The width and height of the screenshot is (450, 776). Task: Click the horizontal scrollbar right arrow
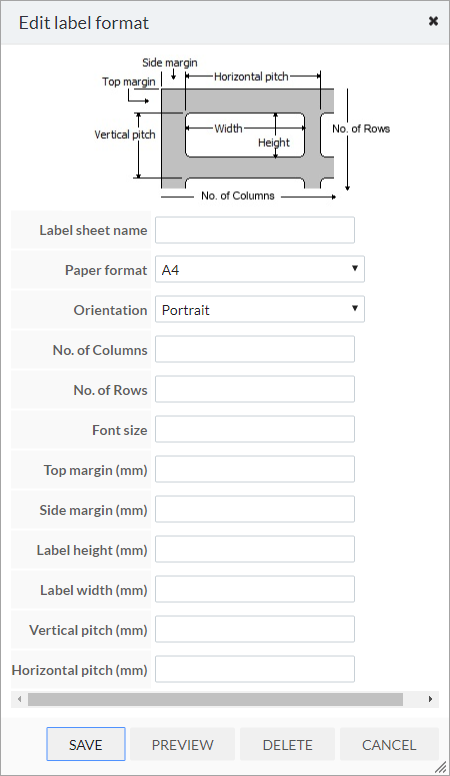pos(430,699)
